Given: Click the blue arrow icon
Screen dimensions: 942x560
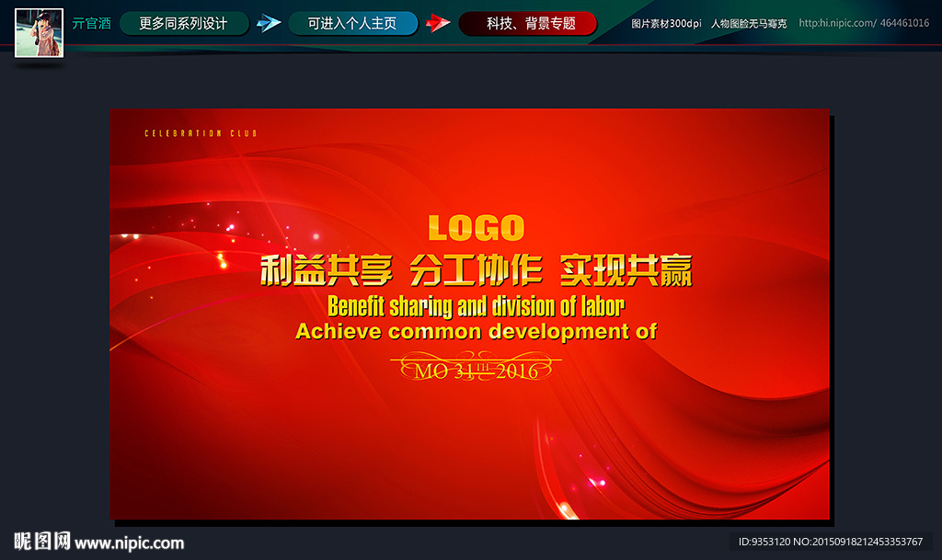Looking at the screenshot, I should click(269, 23).
